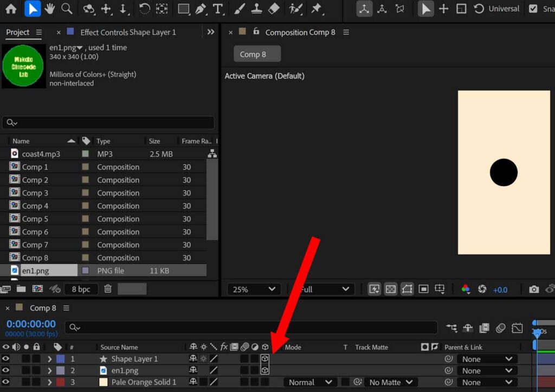Click the Orbit camera tool
Image resolution: width=555 pixels, height=392 pixels.
[88, 9]
